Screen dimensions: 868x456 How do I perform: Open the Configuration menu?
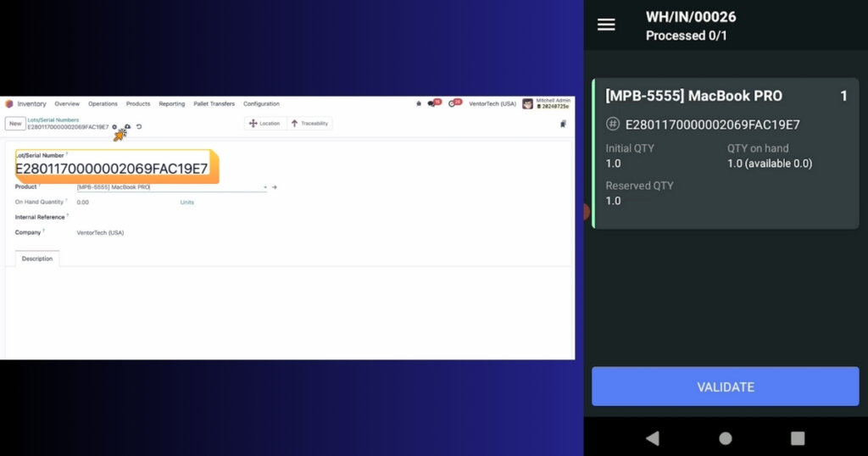coord(261,104)
